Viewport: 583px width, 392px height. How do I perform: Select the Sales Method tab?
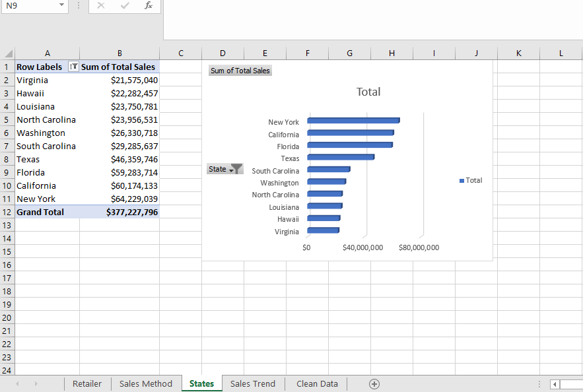(x=145, y=383)
